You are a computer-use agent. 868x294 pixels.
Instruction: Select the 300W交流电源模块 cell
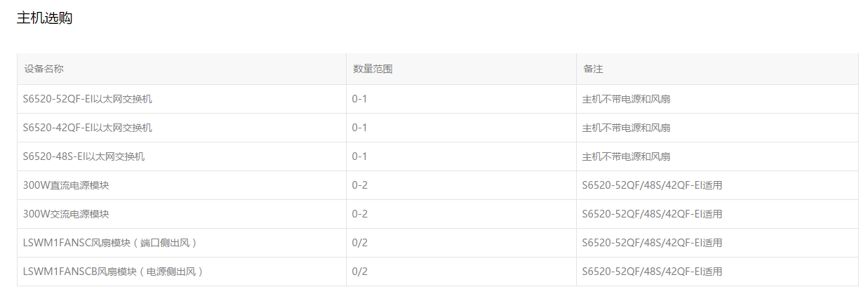pos(66,214)
